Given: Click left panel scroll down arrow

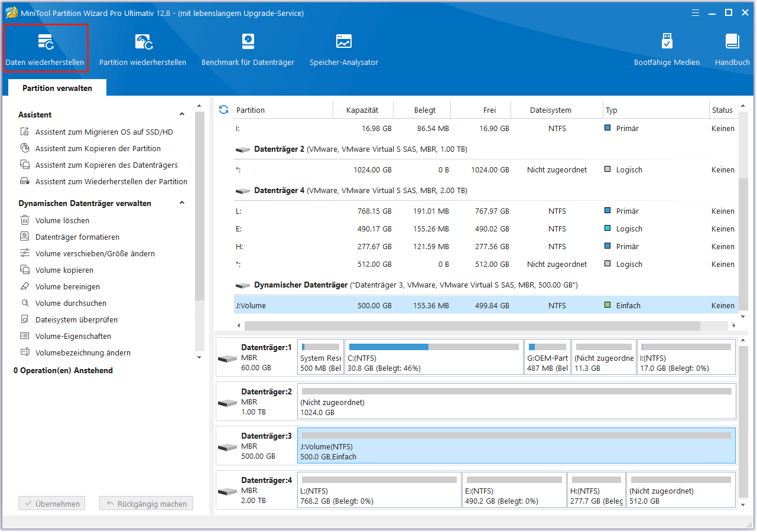Looking at the screenshot, I should (x=199, y=357).
